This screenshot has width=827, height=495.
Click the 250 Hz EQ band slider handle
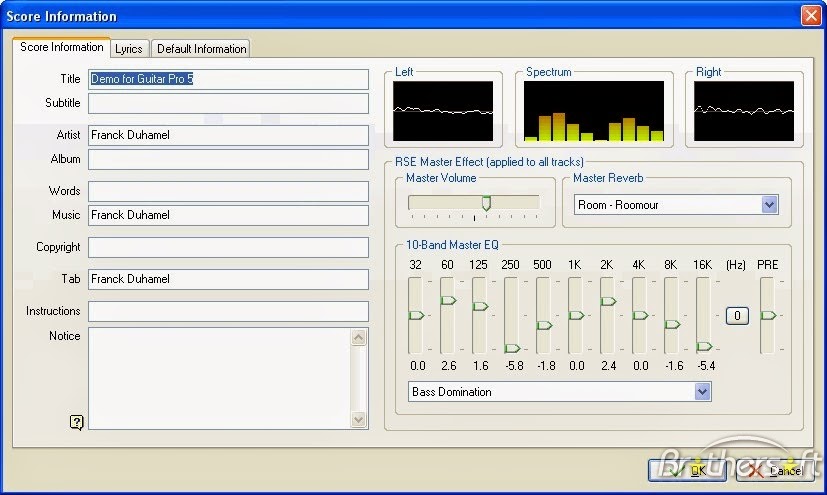(512, 348)
